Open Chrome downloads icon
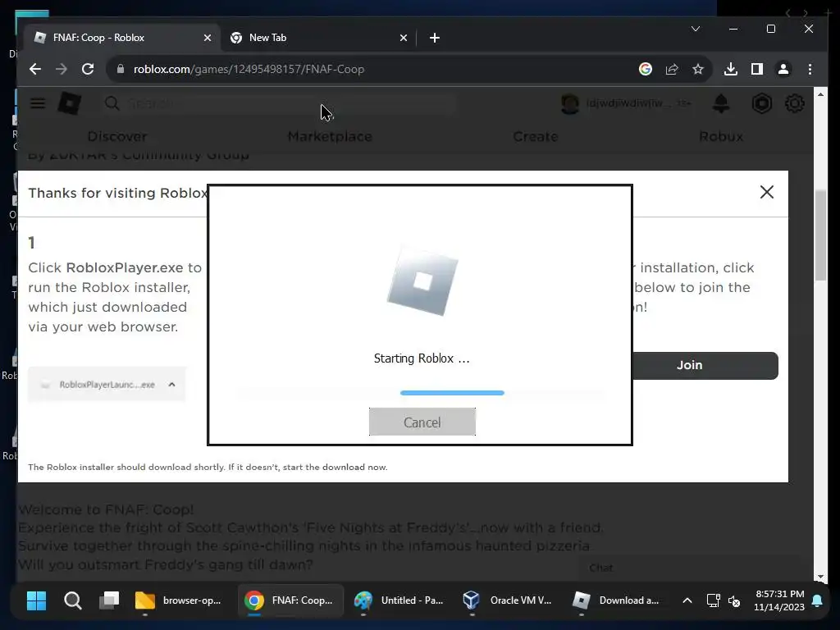The image size is (840, 630). tap(731, 69)
